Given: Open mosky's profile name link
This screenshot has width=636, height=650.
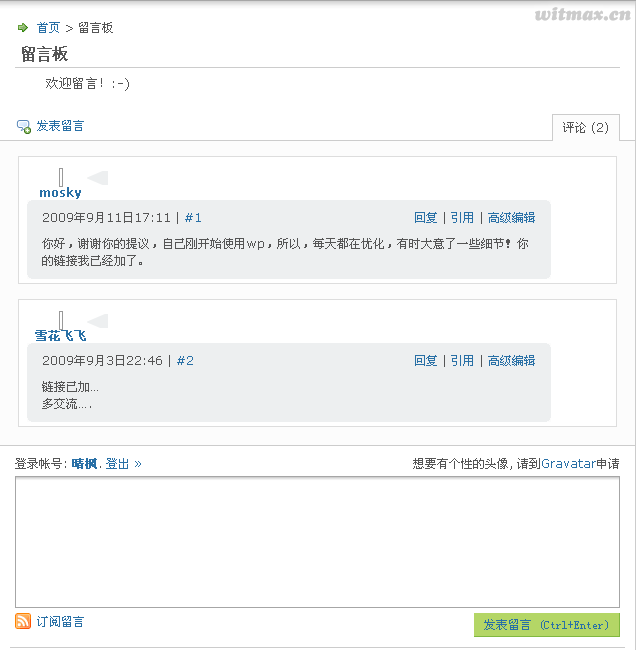Looking at the screenshot, I should coord(60,192).
